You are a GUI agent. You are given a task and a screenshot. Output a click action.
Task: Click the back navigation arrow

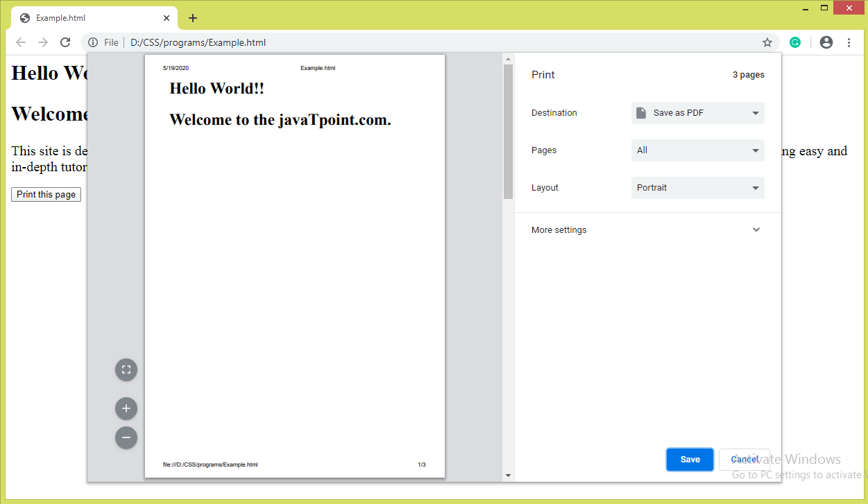coord(21,42)
